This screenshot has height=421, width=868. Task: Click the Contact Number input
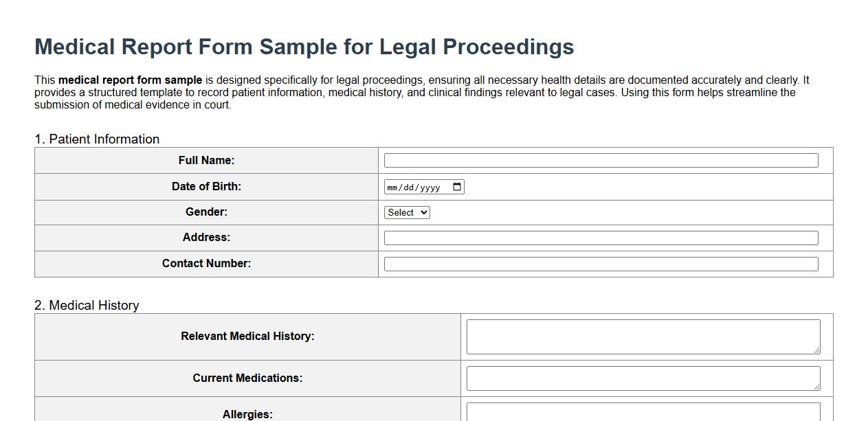coord(601,263)
